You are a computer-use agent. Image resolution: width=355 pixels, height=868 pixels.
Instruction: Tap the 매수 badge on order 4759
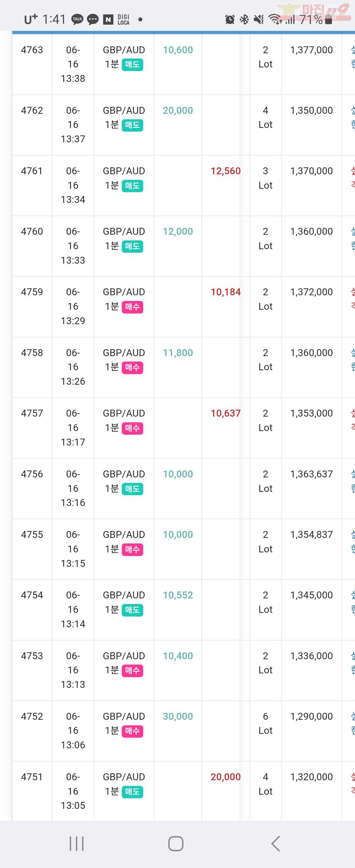click(132, 307)
